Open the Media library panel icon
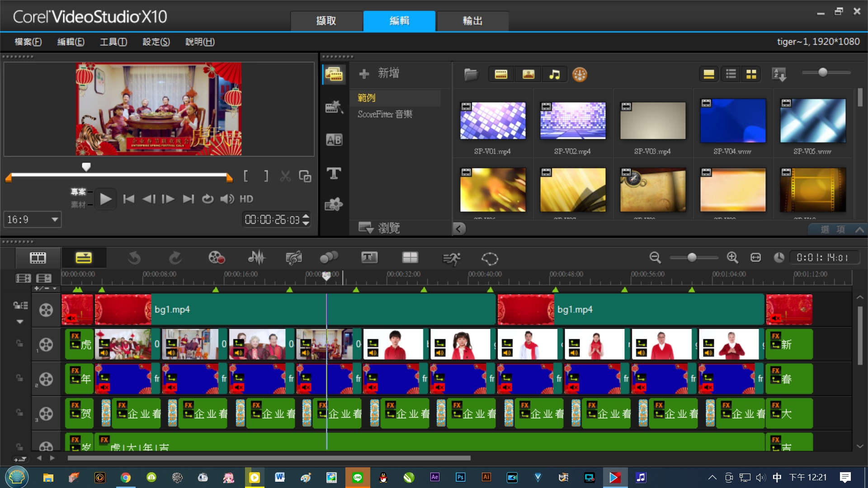This screenshot has width=868, height=488. click(x=334, y=75)
